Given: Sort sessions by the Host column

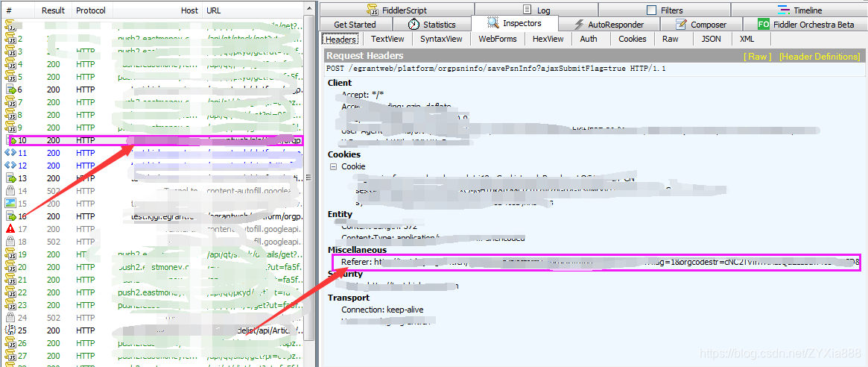Looking at the screenshot, I should click(158, 10).
